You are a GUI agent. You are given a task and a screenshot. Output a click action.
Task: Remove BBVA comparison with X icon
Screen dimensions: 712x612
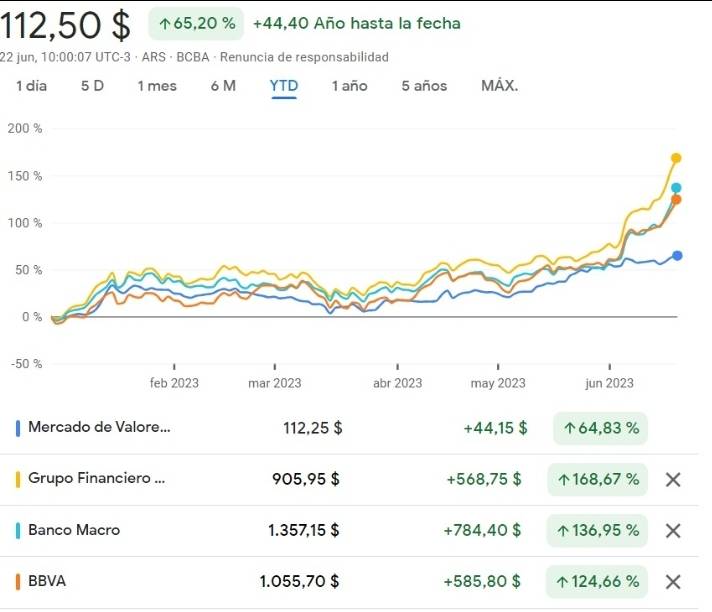coord(673,581)
